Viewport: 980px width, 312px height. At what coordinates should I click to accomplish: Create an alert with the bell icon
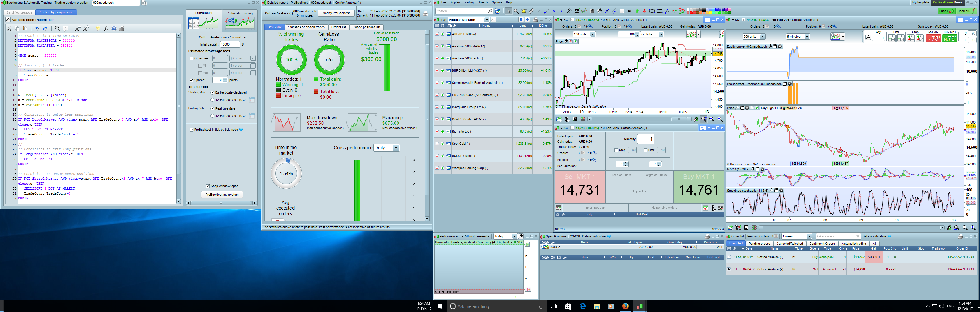click(524, 11)
